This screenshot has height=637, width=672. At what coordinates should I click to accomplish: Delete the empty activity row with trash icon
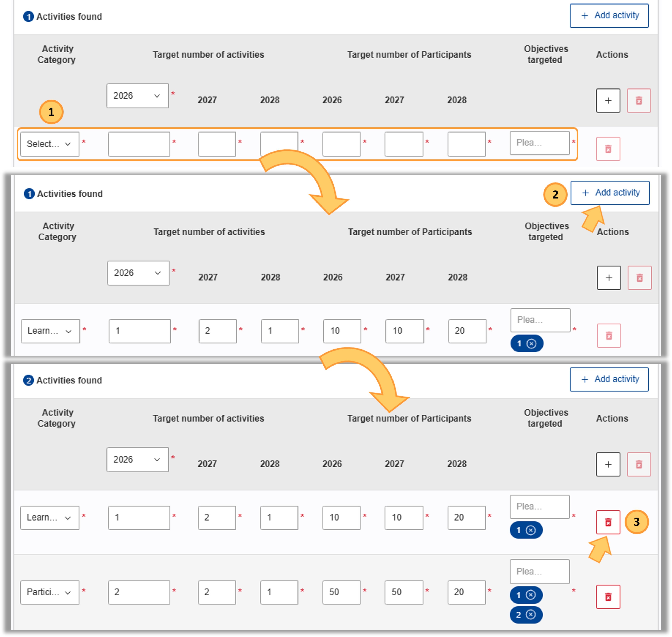click(608, 149)
